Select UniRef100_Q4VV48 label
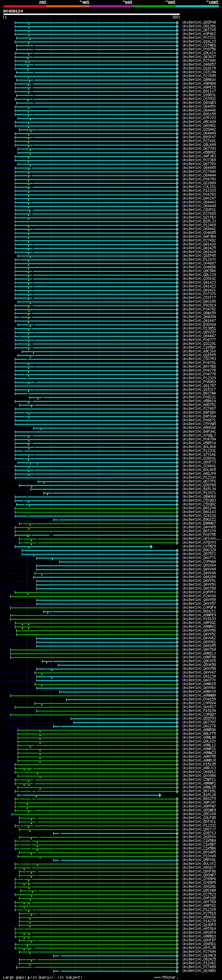 click(x=199, y=573)
